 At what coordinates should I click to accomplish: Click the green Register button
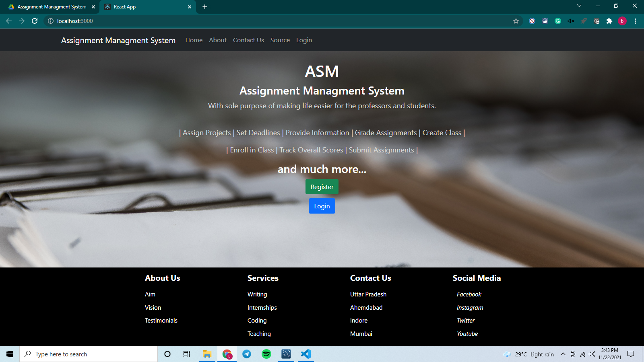(322, 187)
